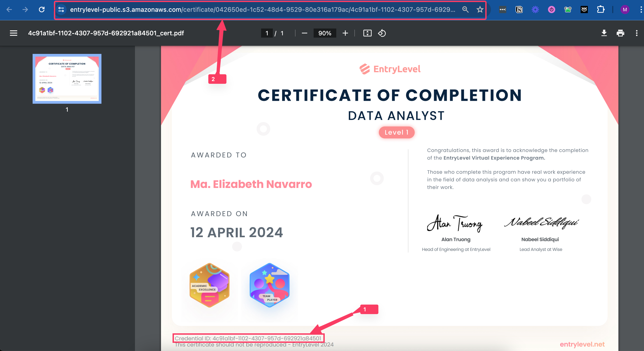Image resolution: width=644 pixels, height=351 pixels.
Task: Reload the current page
Action: (42, 10)
